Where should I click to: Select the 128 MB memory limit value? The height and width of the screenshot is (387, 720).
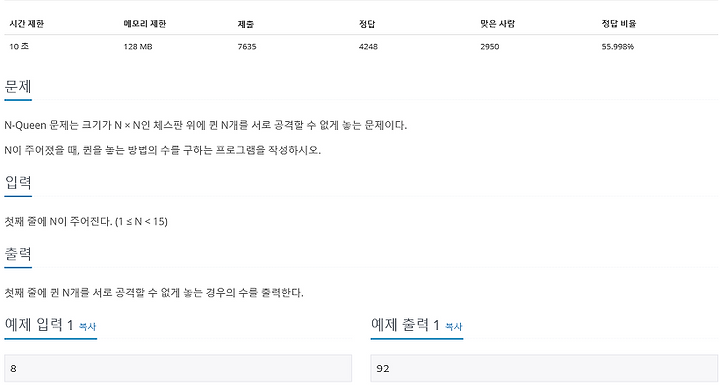click(x=138, y=46)
